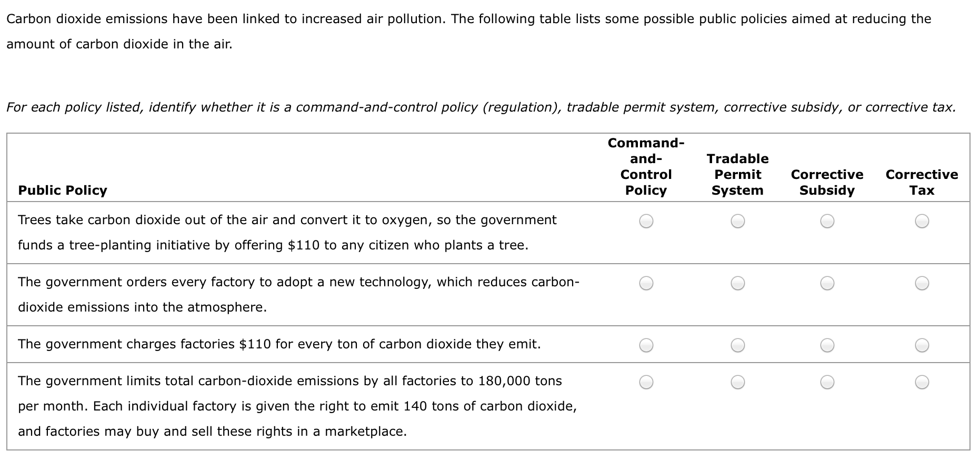Click the Corrective Tax column header
Viewport: 980px width, 461px height.
click(922, 182)
